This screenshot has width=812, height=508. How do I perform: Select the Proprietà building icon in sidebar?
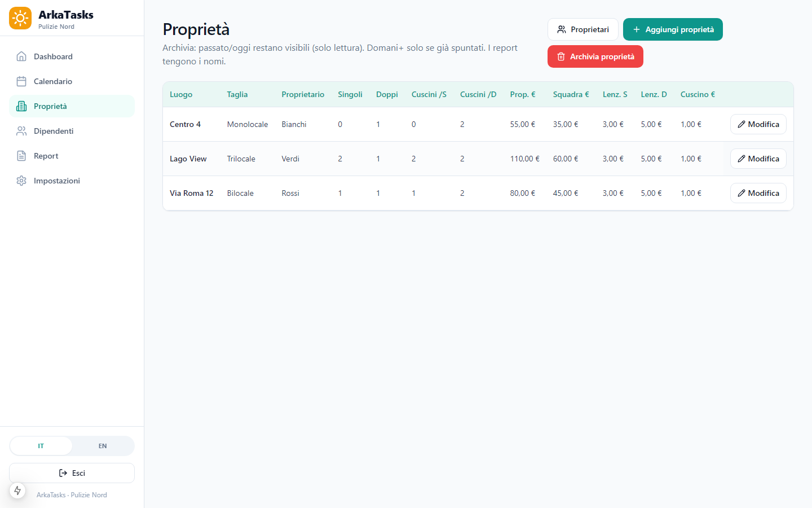[x=21, y=106]
